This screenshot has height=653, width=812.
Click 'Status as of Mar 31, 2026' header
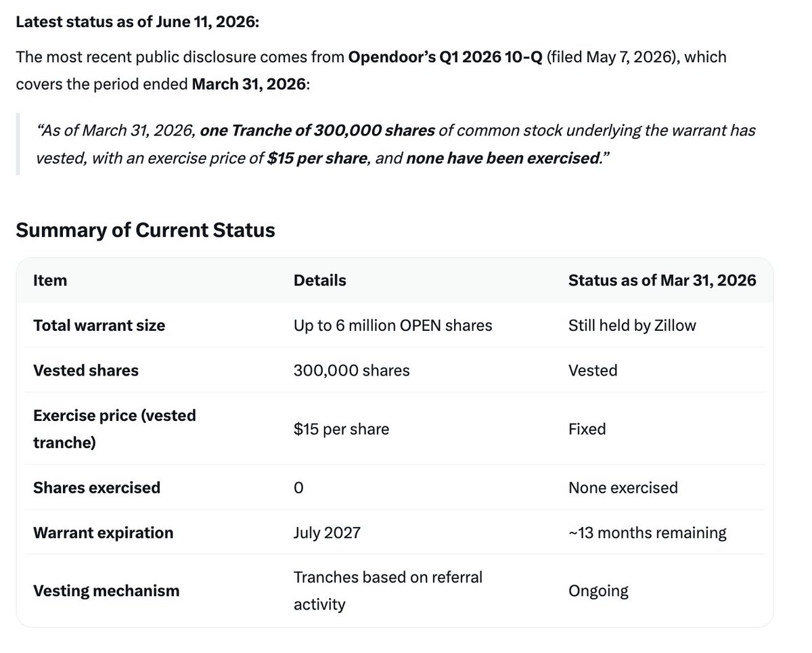[x=662, y=280]
